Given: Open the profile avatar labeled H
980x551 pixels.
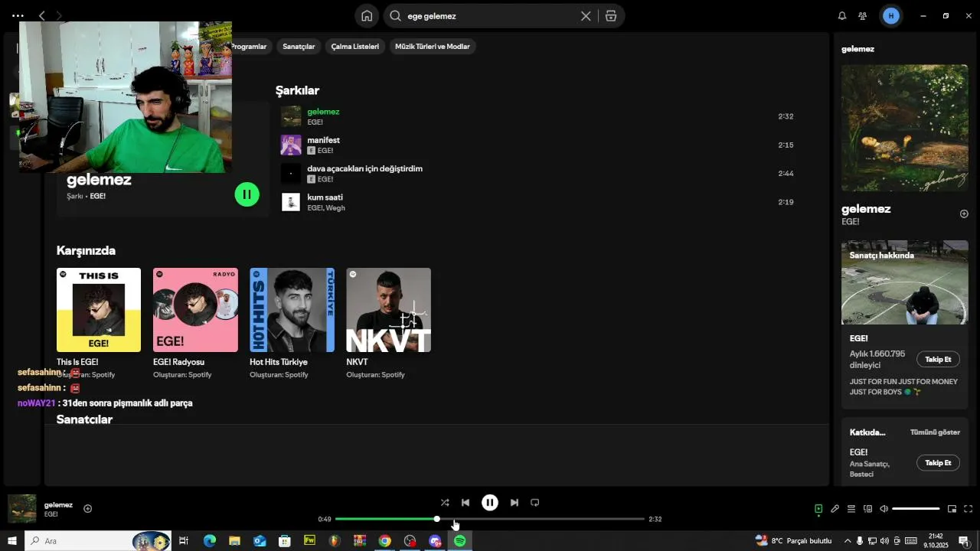Looking at the screenshot, I should point(890,16).
